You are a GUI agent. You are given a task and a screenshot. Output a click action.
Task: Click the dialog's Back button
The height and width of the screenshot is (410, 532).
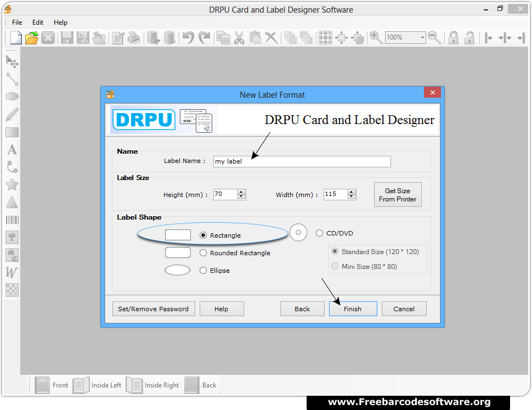(x=302, y=309)
